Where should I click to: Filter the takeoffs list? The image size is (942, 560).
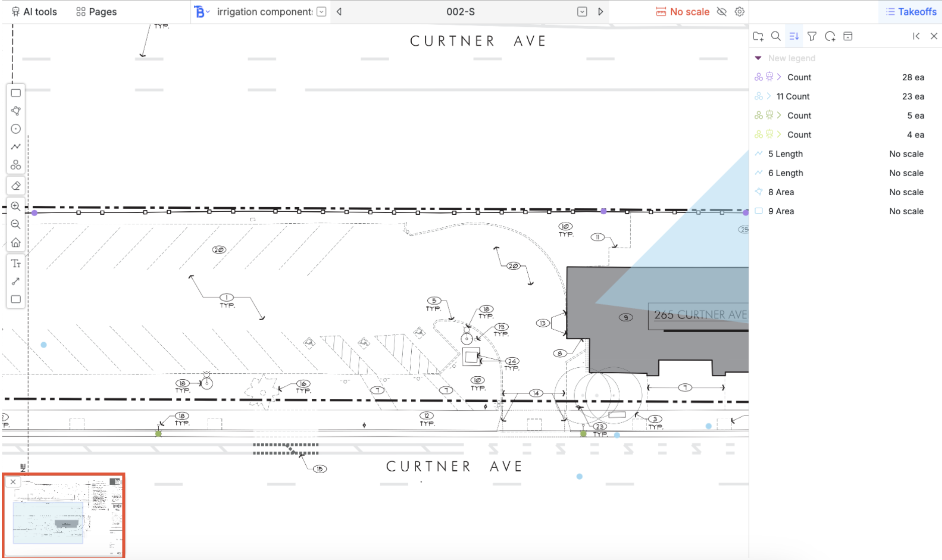point(812,36)
